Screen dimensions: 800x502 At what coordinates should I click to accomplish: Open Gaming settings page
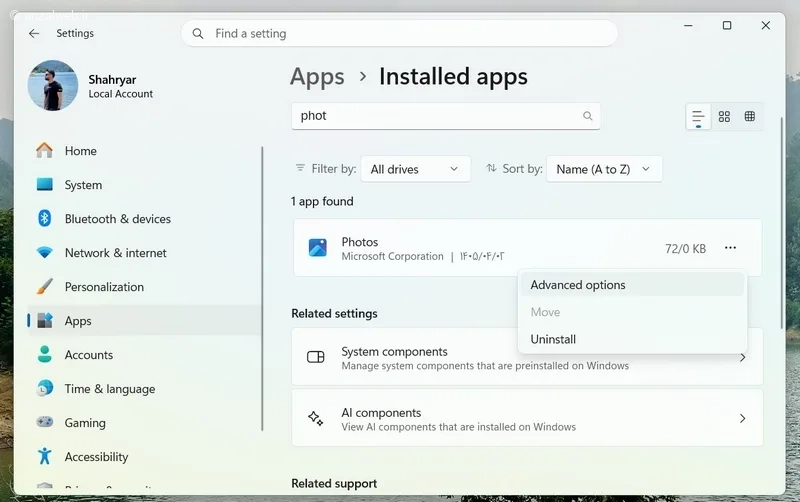[x=144, y=422]
